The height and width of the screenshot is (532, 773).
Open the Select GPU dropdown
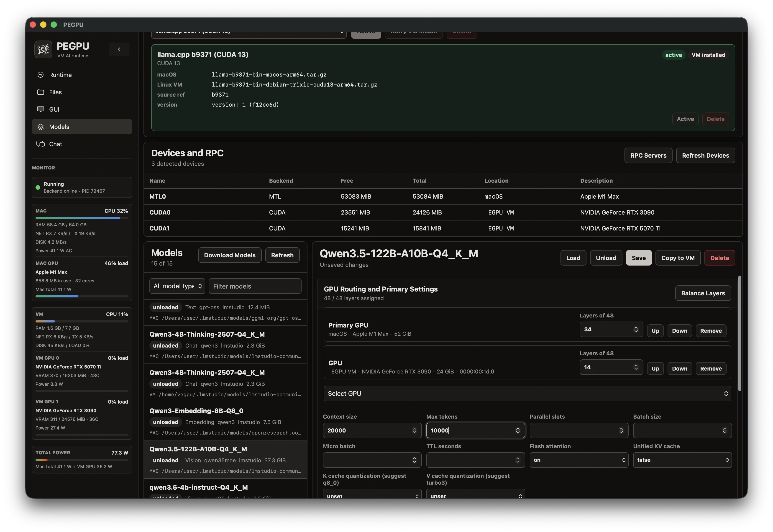[x=527, y=393]
